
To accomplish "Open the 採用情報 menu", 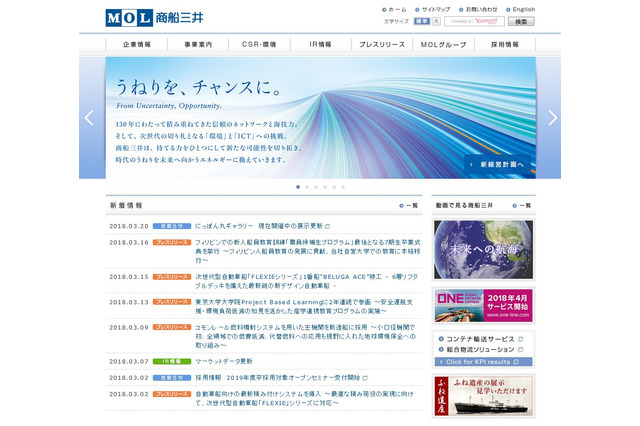I will pyautogui.click(x=505, y=44).
